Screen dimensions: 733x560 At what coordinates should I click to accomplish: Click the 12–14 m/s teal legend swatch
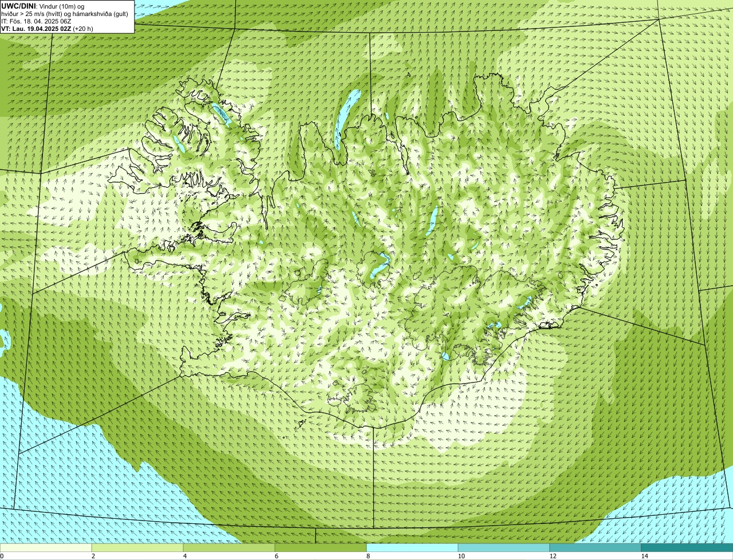coord(596,547)
